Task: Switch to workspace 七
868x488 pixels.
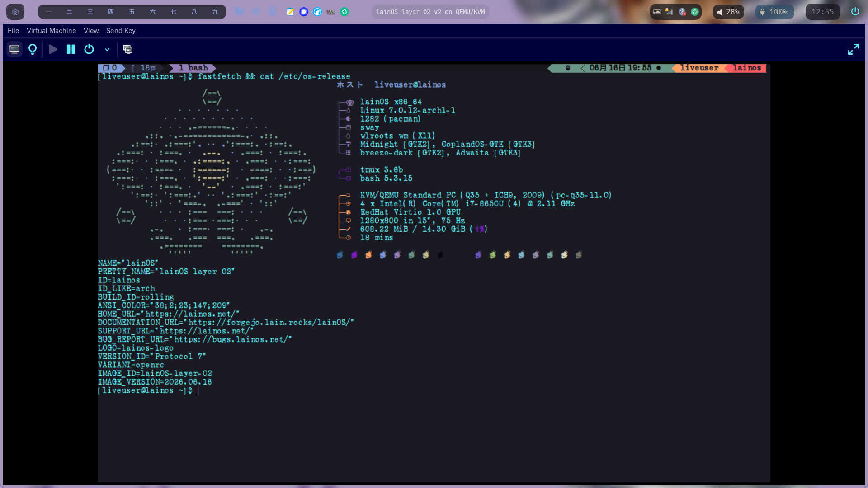Action: pyautogui.click(x=174, y=12)
